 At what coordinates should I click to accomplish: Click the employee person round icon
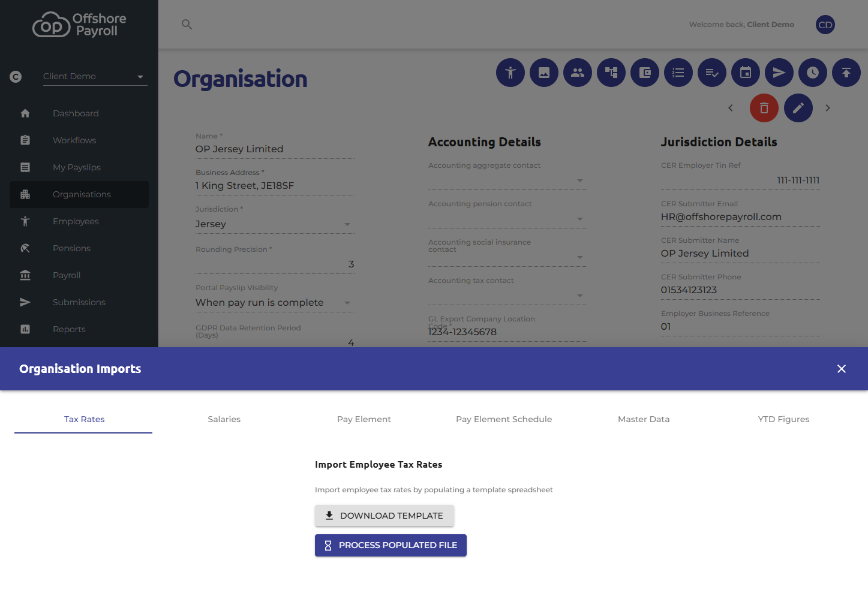click(x=510, y=73)
